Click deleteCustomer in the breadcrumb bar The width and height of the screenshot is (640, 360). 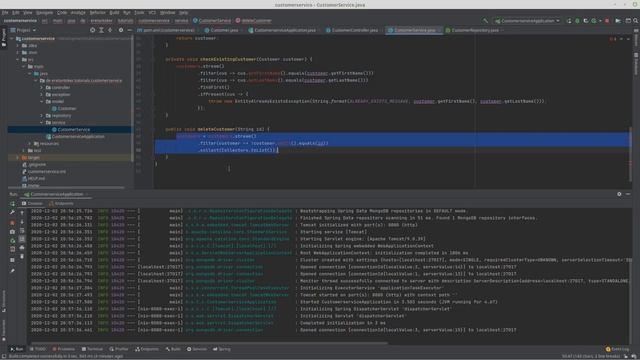pyautogui.click(x=253, y=20)
